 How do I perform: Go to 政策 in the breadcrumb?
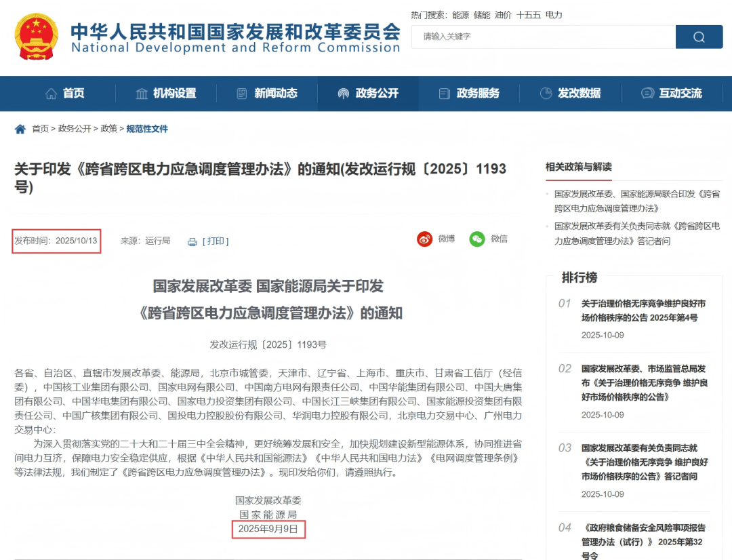108,129
